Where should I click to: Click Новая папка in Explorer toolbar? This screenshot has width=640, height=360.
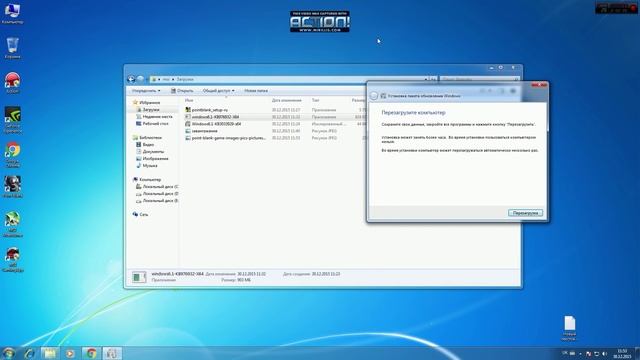click(x=256, y=91)
